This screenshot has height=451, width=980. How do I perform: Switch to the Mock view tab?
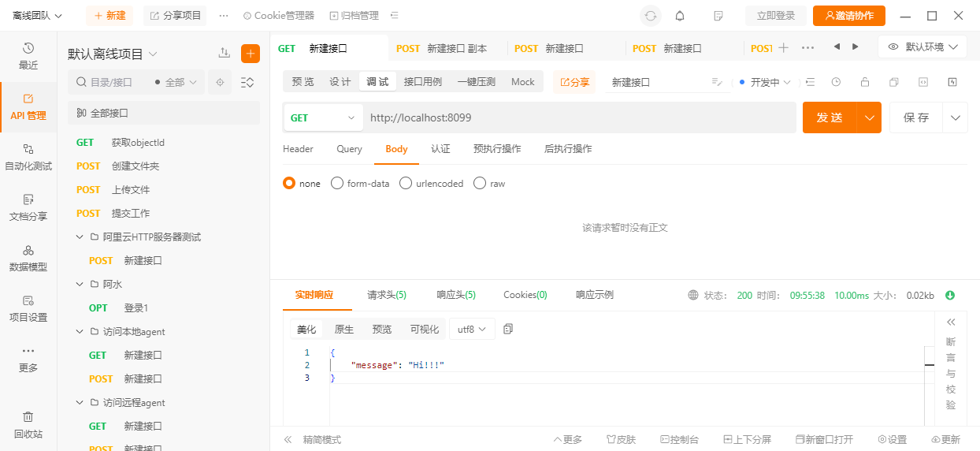tap(522, 82)
